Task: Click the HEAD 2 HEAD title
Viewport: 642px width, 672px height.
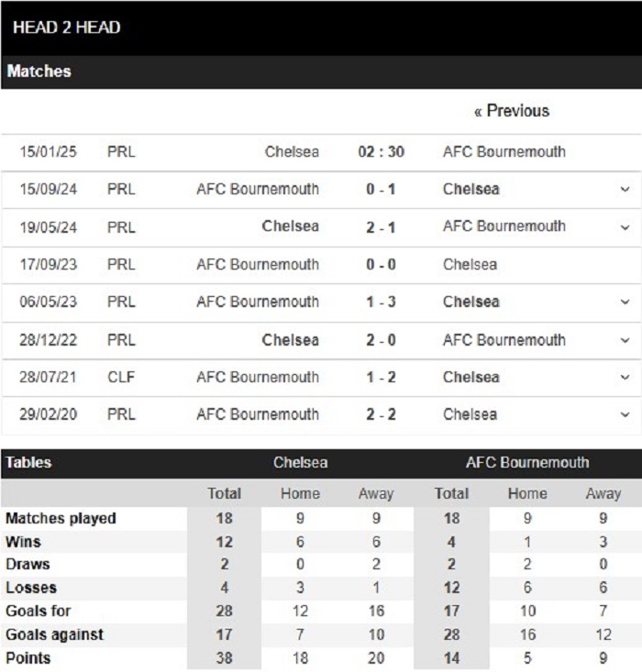Action: (x=66, y=28)
